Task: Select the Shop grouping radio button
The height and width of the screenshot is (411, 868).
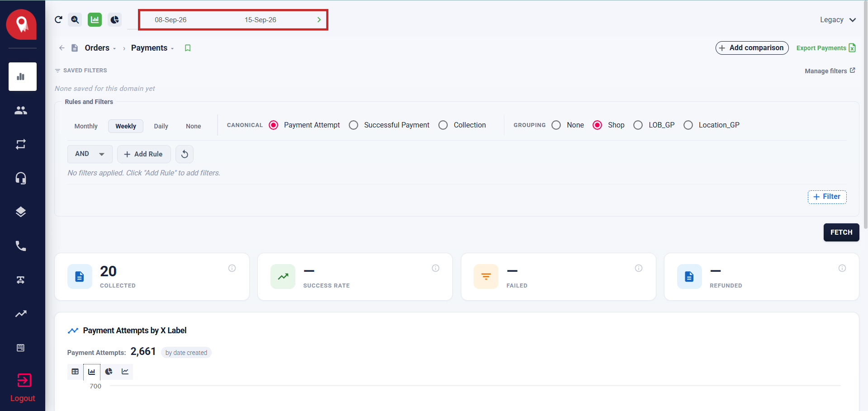Action: point(598,125)
